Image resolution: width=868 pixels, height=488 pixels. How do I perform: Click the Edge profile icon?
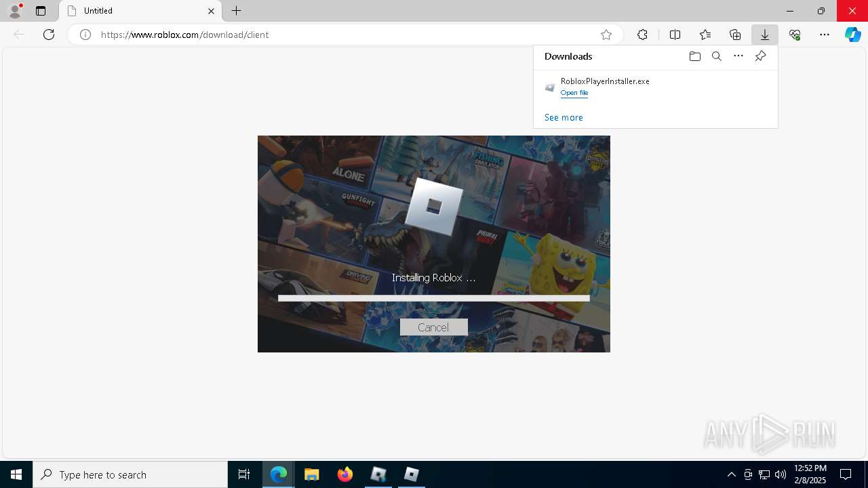pos(15,11)
